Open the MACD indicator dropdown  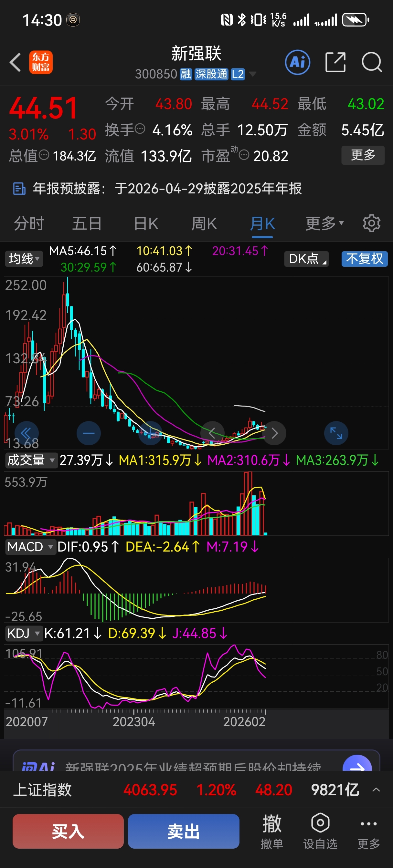pos(30,547)
